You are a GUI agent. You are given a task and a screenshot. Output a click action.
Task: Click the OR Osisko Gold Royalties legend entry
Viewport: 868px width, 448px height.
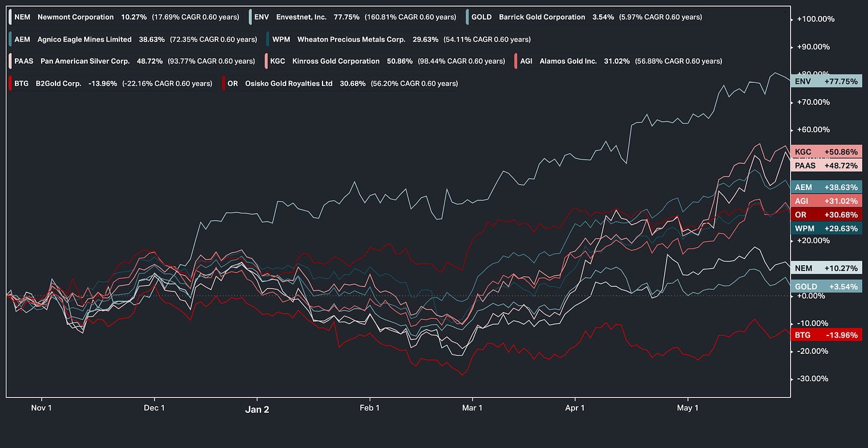pyautogui.click(x=340, y=83)
